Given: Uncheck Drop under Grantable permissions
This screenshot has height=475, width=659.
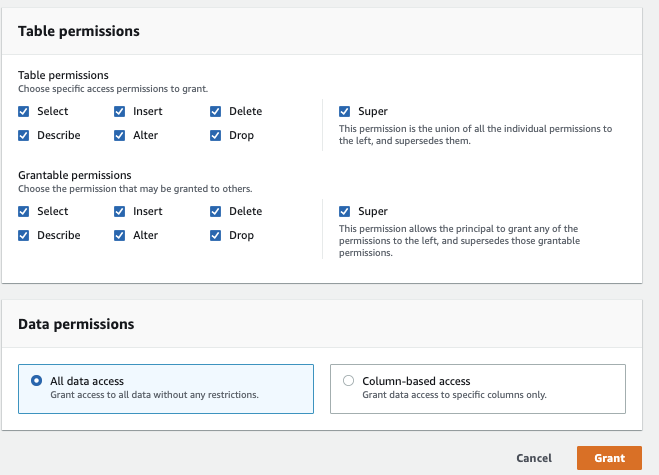Looking at the screenshot, I should [216, 235].
